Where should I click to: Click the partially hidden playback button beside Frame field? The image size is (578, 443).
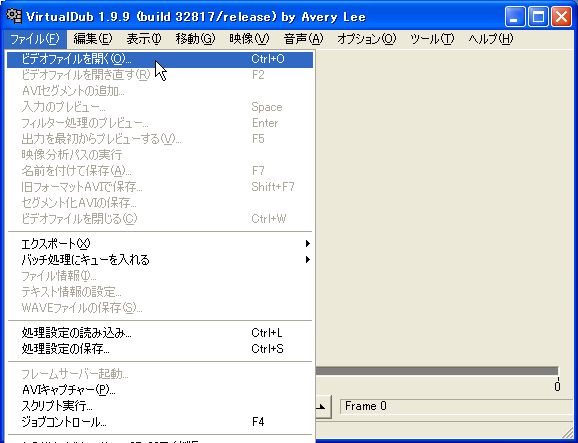[x=324, y=407]
